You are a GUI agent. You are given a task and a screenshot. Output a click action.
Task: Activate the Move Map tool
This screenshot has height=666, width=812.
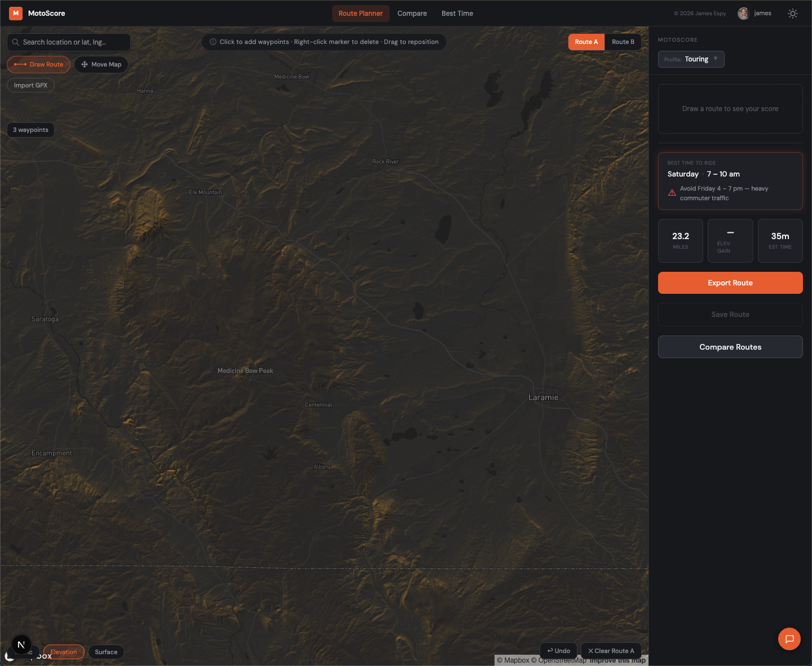click(x=101, y=64)
